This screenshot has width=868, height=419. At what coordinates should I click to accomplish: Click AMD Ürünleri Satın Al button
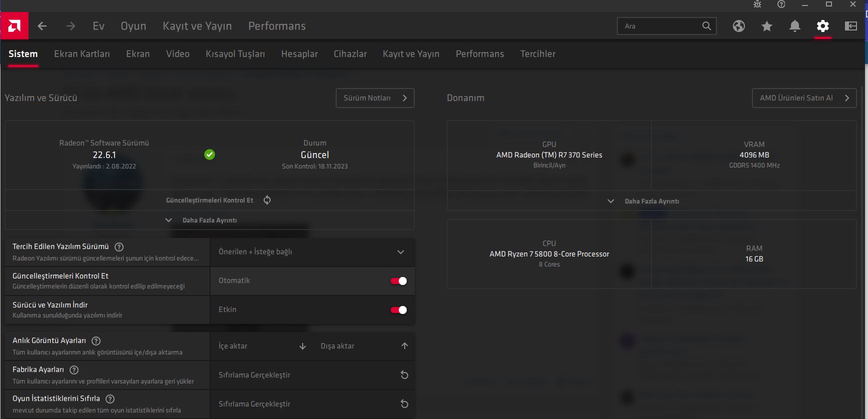point(804,98)
